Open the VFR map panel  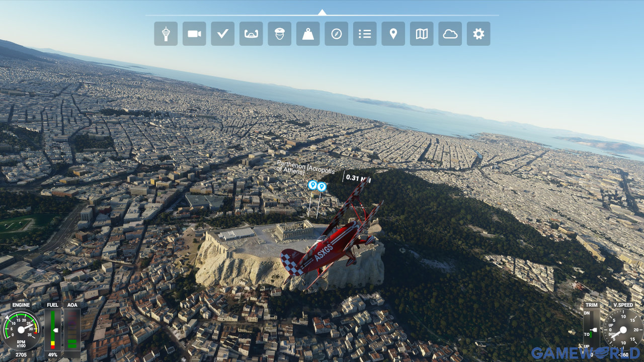point(422,34)
